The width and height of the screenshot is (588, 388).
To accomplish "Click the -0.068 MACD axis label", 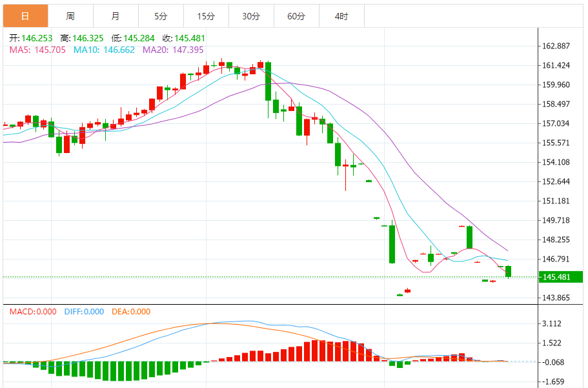I will [x=552, y=362].
